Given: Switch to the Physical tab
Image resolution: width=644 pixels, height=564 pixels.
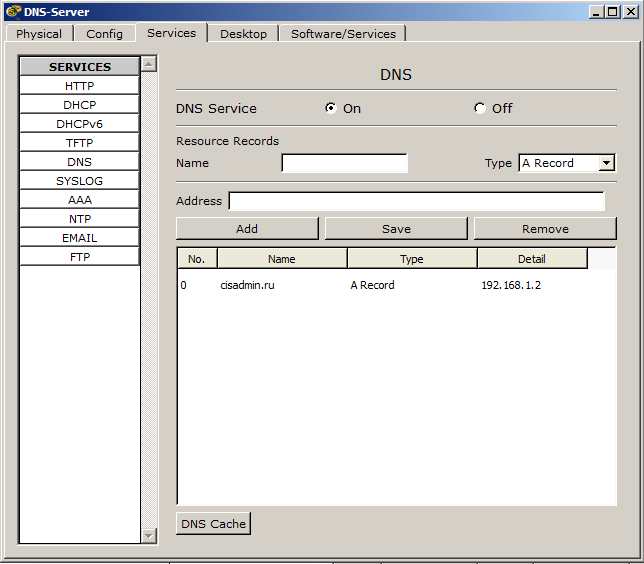Looking at the screenshot, I should click(39, 34).
